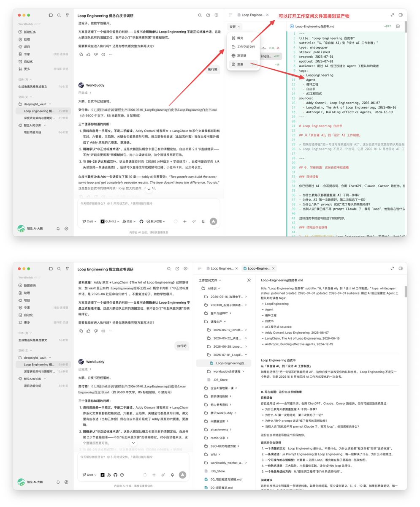Click the pin icon beside 工作空间文件 header
The width and height of the screenshot is (420, 507).
(249, 280)
